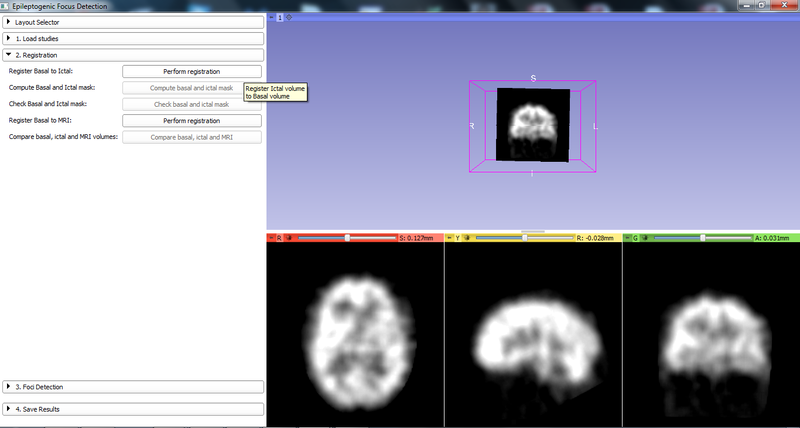Image resolution: width=800 pixels, height=428 pixels.
Task: Collapse the 2. Registration section
Action: 133,55
